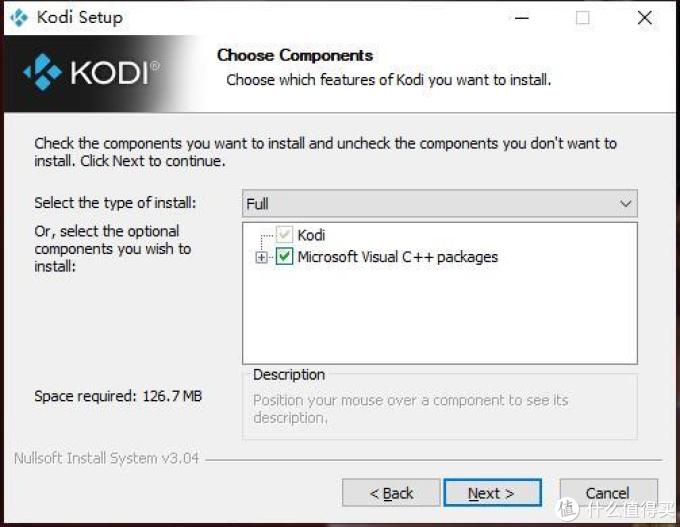Select Microsoft Visual C++ packages label

[398, 257]
